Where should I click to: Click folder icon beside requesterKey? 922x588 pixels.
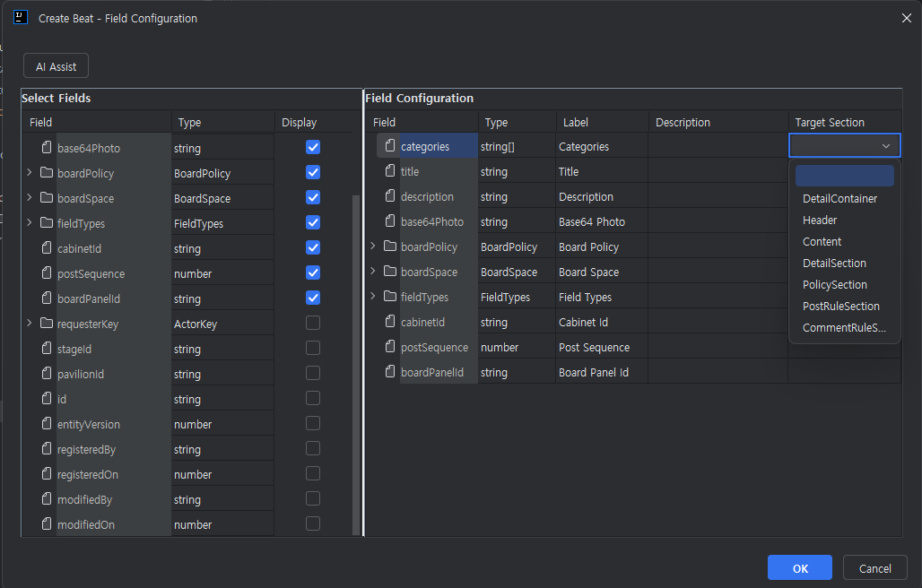(x=47, y=323)
